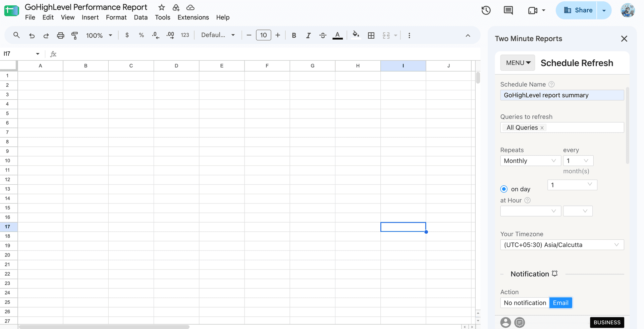Image resolution: width=644 pixels, height=329 pixels.
Task: Open the Data menu
Action: (x=141, y=17)
